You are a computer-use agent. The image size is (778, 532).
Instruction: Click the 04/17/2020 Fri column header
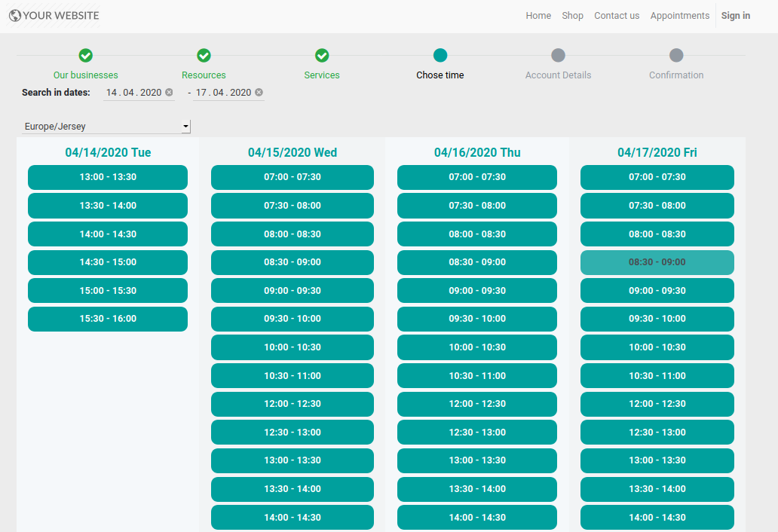[x=657, y=153]
